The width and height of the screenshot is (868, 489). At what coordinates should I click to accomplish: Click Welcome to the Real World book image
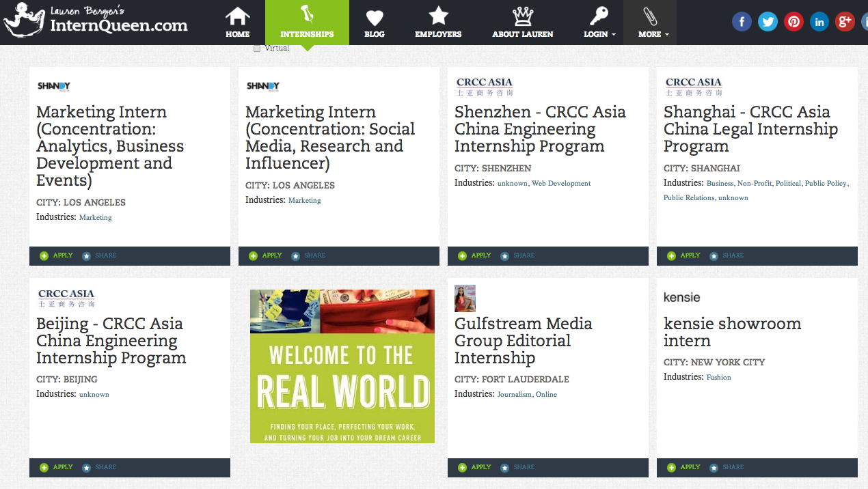(342, 367)
